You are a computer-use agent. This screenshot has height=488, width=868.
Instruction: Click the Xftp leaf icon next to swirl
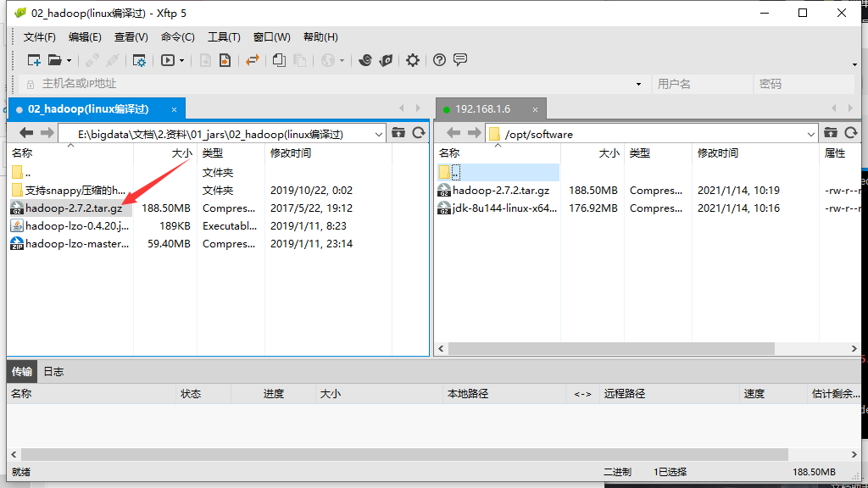click(x=386, y=60)
